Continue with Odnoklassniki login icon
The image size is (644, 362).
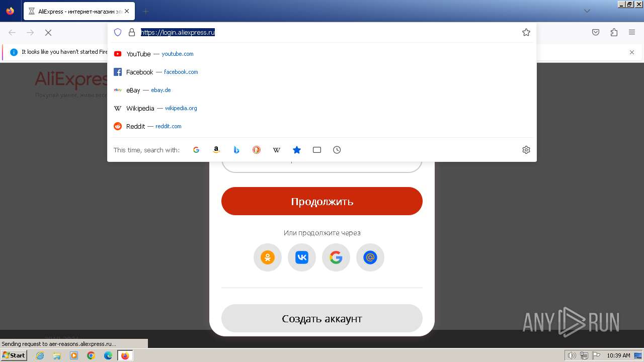pos(268,257)
